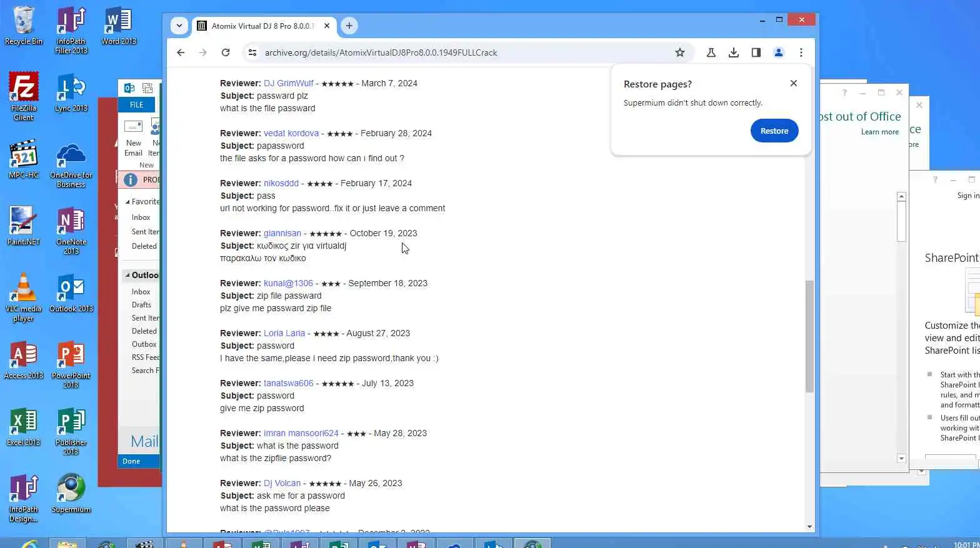Open RSS Feeds folder in Outlook
The image size is (980, 548).
point(146,357)
